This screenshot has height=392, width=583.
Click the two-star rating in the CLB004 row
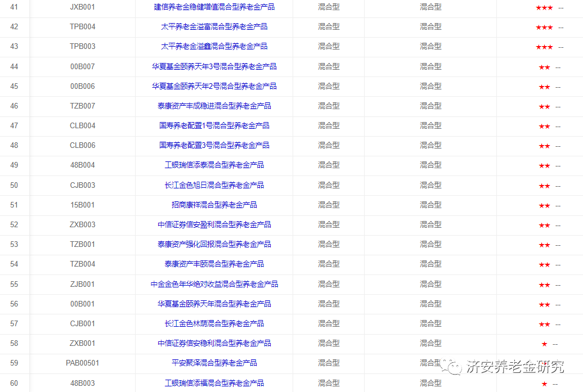click(x=544, y=127)
